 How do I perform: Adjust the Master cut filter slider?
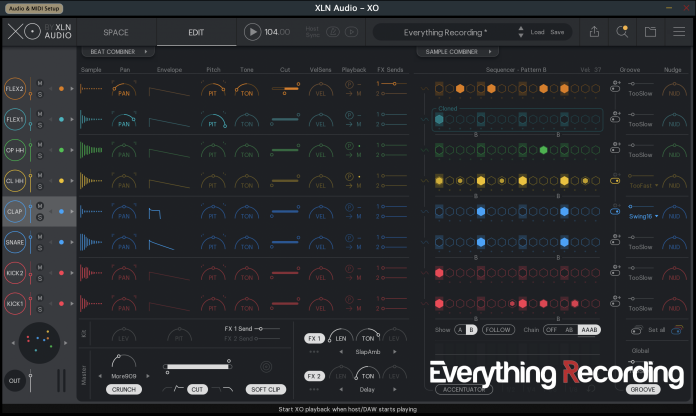[198, 366]
